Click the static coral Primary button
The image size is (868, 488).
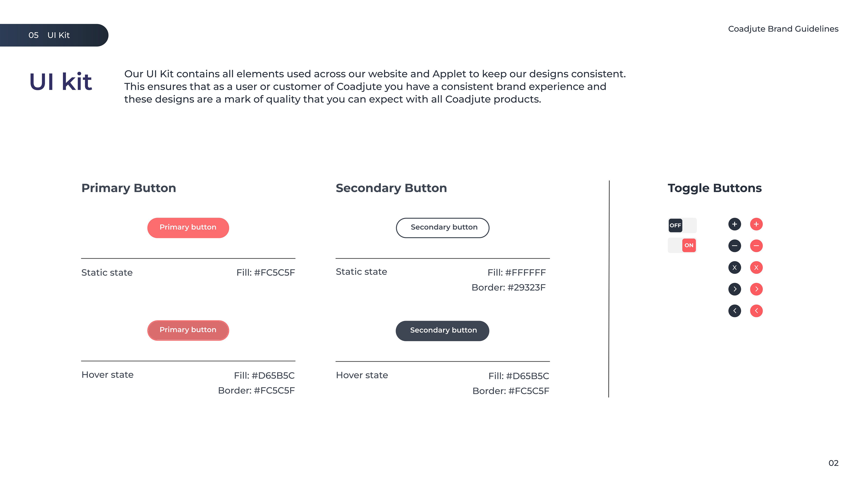point(188,228)
